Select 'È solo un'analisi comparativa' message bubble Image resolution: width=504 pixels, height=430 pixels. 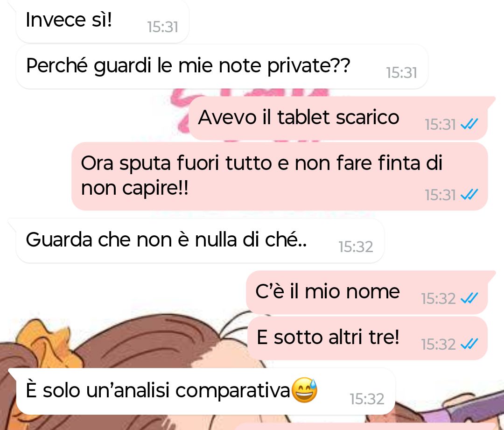click(x=206, y=391)
